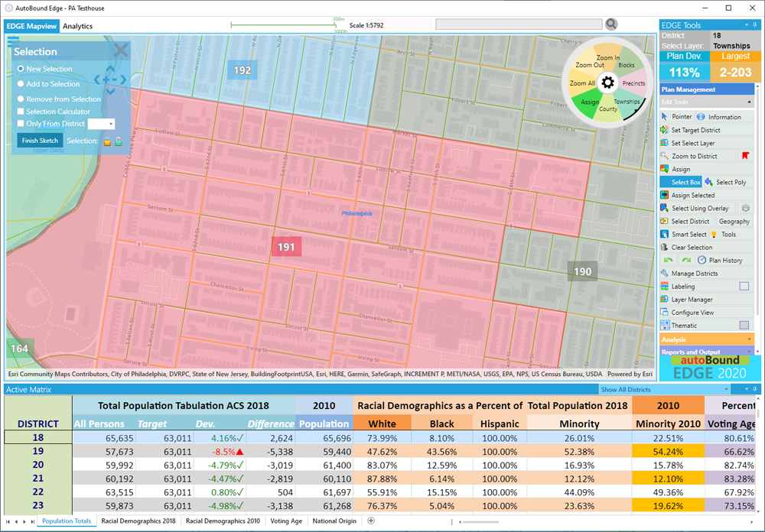Open the Active Matrix panel options arrow
Viewport: 765px width, 532px height.
[x=747, y=389]
